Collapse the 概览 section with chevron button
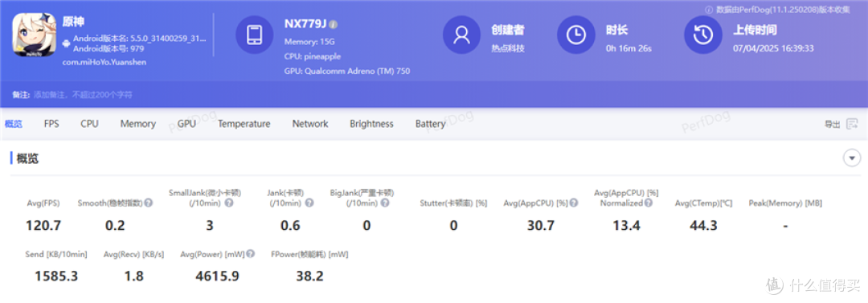 [x=851, y=158]
